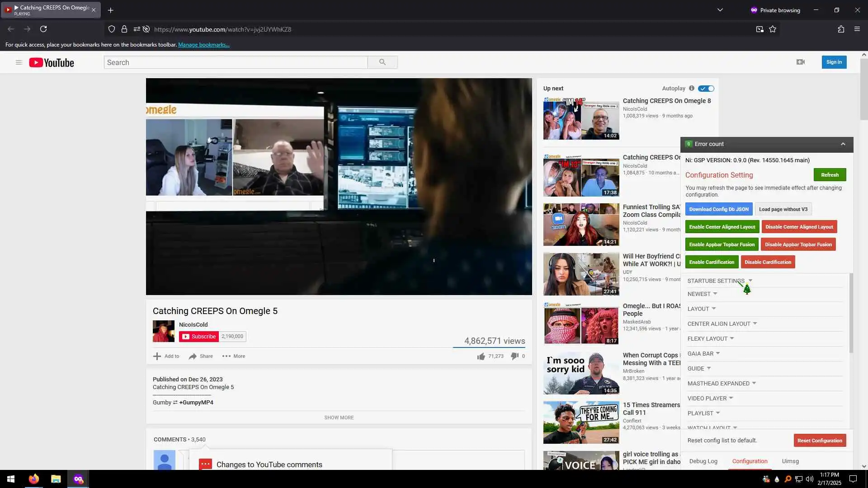The image size is (868, 488).
Task: Enable Center Aligned Layout
Action: (722, 227)
